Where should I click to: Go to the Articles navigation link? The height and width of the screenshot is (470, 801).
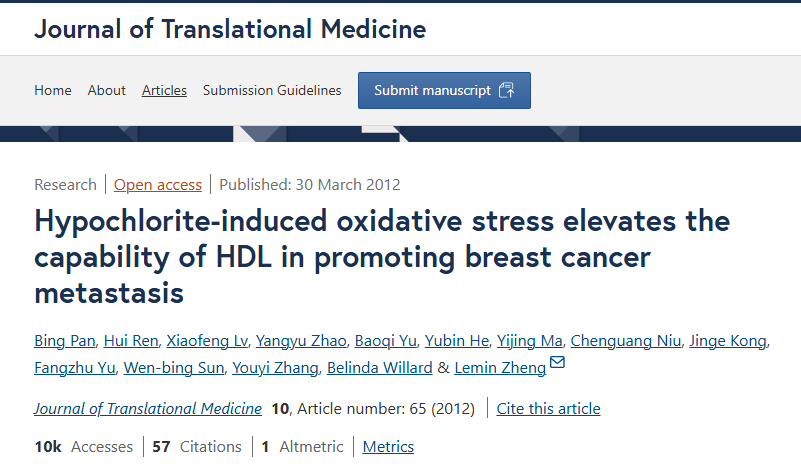coord(164,90)
